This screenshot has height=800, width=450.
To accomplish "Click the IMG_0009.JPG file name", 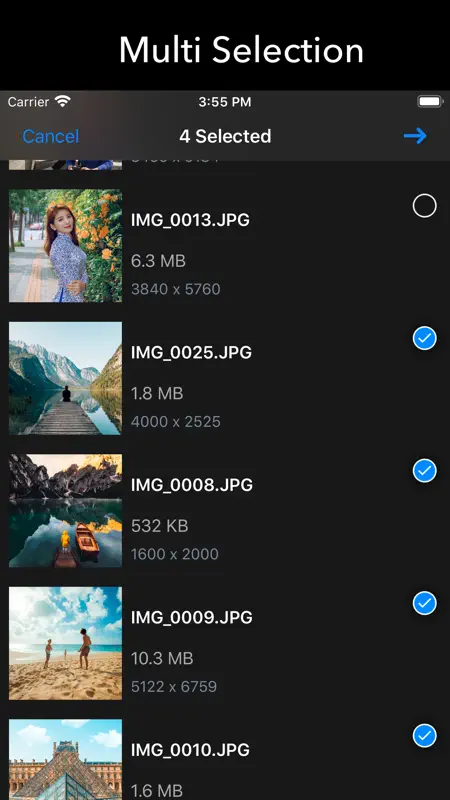I will click(192, 617).
